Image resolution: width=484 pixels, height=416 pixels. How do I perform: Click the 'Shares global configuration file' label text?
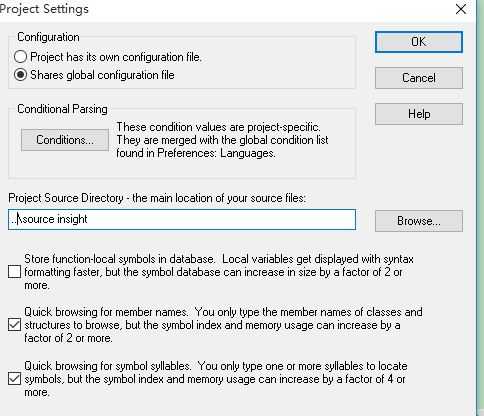(x=102, y=75)
